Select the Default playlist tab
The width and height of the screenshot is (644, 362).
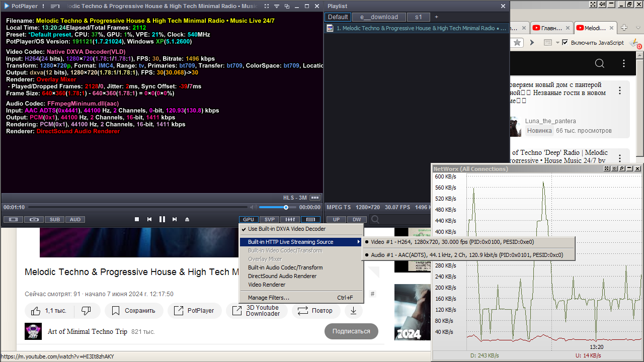(338, 17)
